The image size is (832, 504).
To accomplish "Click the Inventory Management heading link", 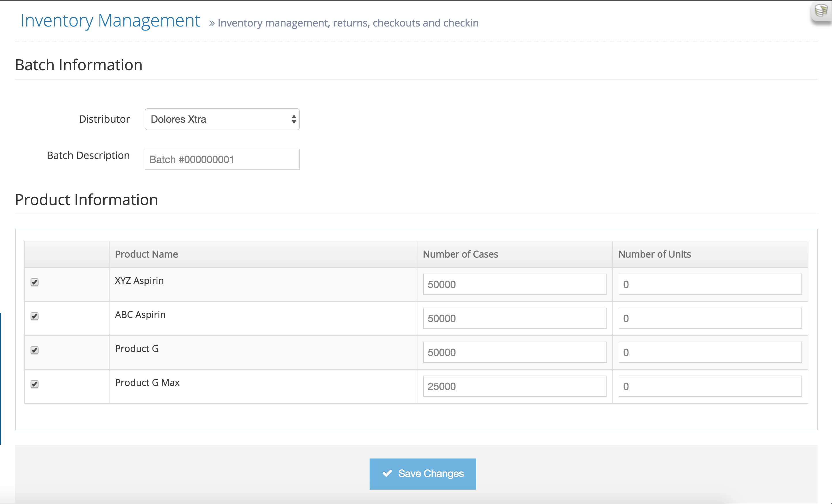I will tap(110, 20).
